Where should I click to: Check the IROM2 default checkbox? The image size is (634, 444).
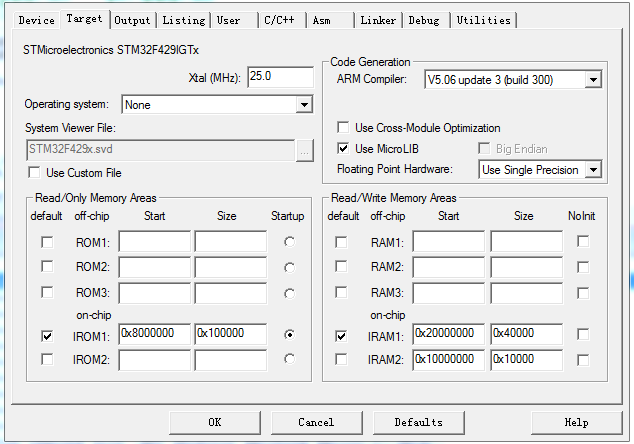(x=47, y=359)
